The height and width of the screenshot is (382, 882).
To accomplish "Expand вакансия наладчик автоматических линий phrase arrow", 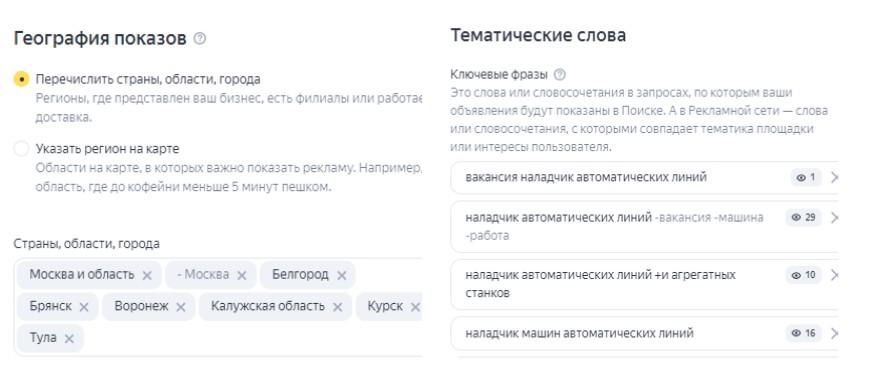I will coord(834,178).
